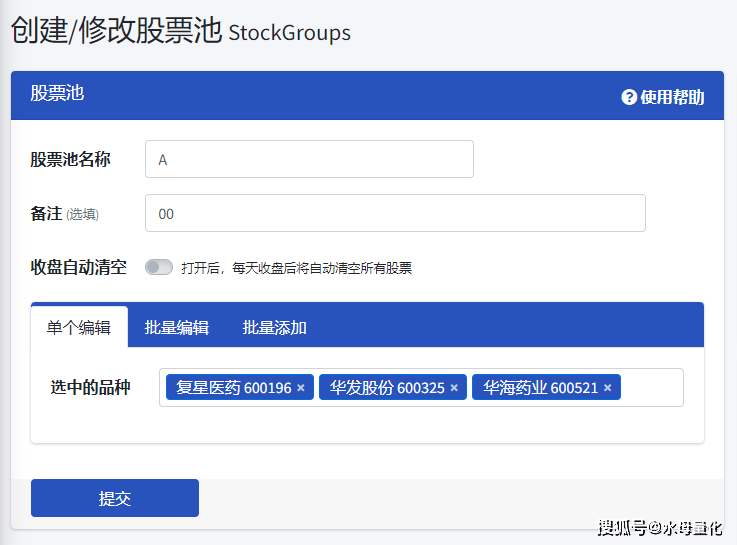Switch to the 单个编辑 tab
The height and width of the screenshot is (545, 737).
[79, 327]
